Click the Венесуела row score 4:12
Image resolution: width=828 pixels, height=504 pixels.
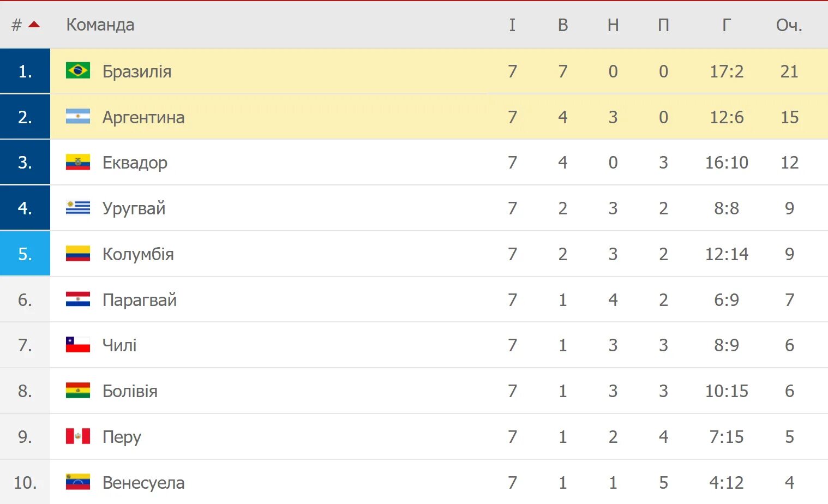(727, 483)
